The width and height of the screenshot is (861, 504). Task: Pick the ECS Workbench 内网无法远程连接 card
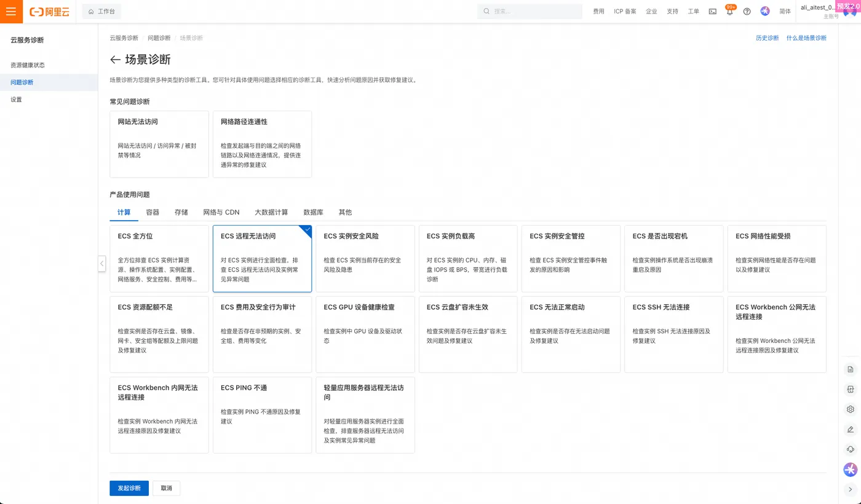(x=159, y=415)
